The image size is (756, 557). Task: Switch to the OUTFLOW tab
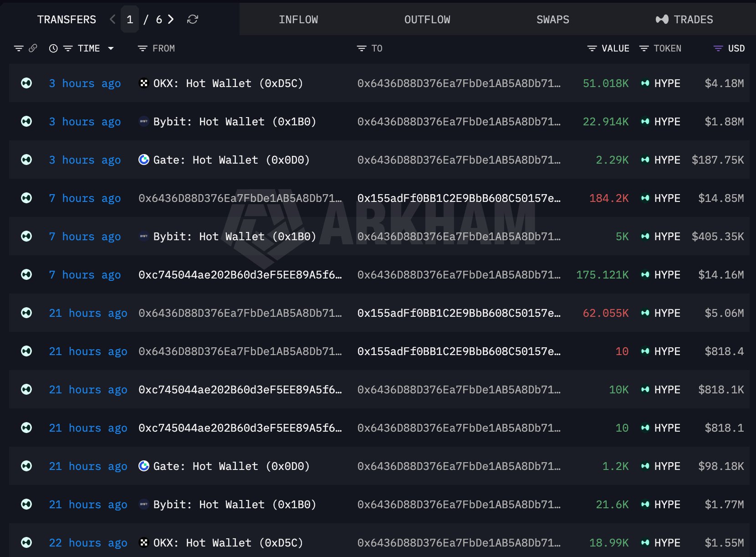click(427, 20)
